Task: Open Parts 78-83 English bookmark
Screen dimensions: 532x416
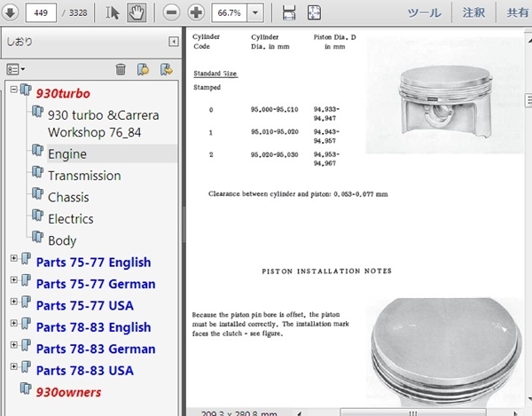Action: tap(94, 327)
